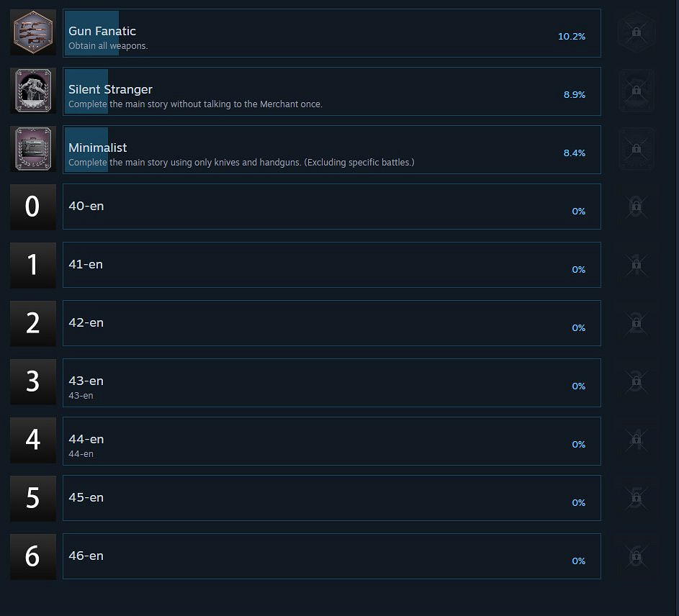Click the 44-en achievement description text

[x=81, y=453]
